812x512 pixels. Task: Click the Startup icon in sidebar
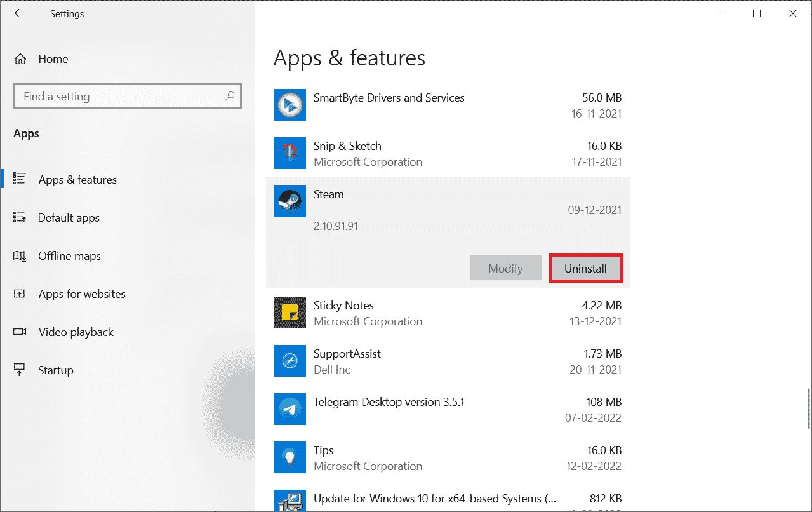pyautogui.click(x=19, y=370)
